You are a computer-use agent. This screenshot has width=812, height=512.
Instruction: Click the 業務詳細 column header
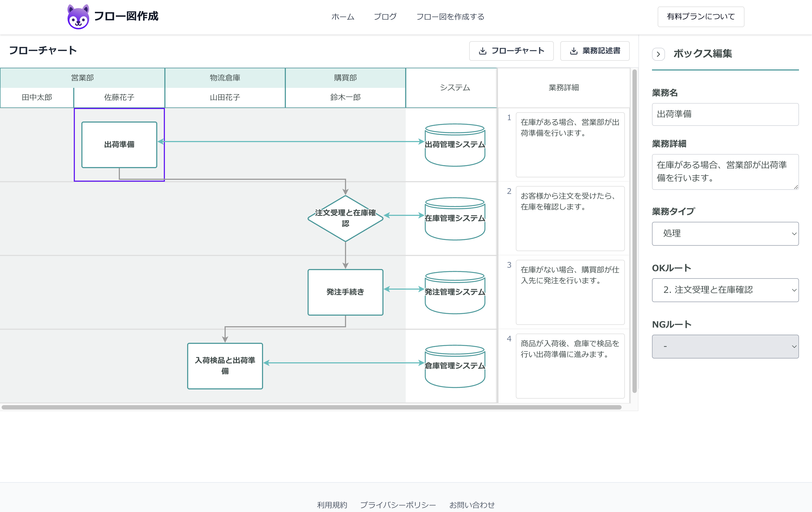pos(564,88)
